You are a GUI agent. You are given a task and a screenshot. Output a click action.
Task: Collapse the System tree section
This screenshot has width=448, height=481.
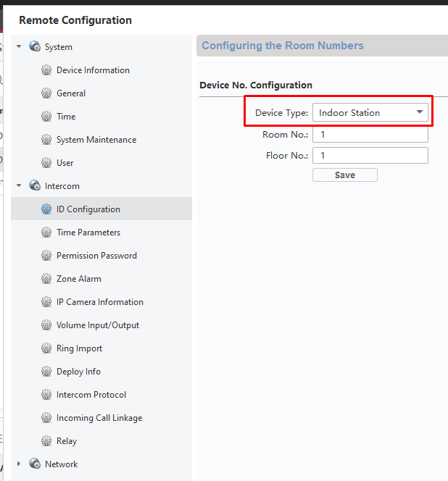click(x=19, y=46)
